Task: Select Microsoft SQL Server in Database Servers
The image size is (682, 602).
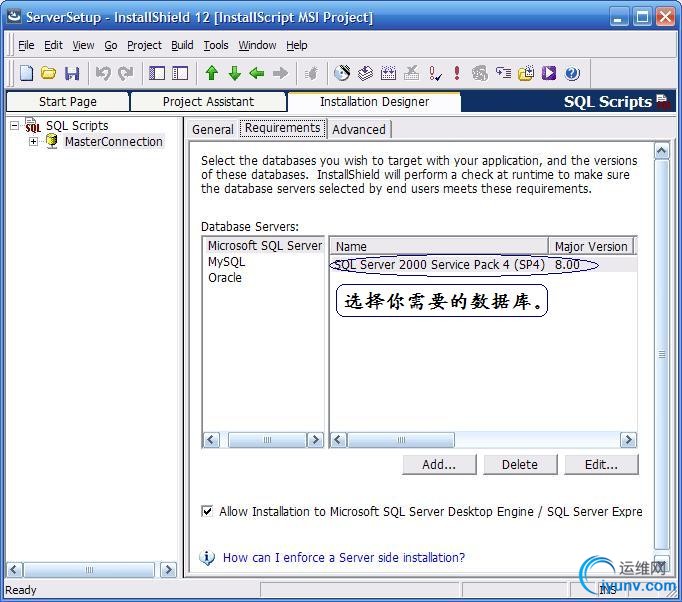Action: tap(265, 245)
